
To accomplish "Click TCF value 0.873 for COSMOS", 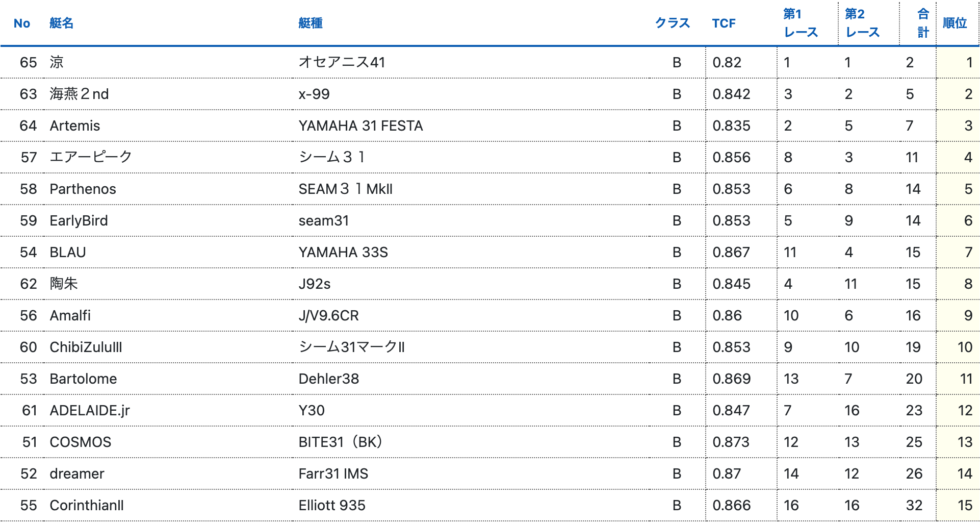I will pos(731,442).
